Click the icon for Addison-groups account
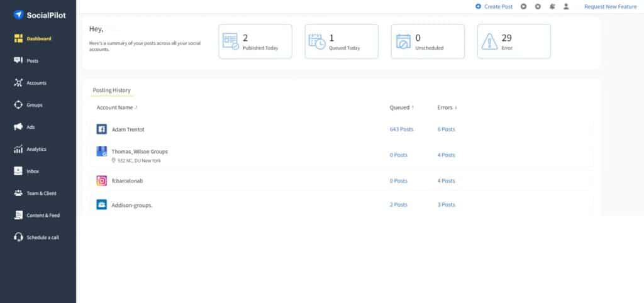 pos(101,204)
